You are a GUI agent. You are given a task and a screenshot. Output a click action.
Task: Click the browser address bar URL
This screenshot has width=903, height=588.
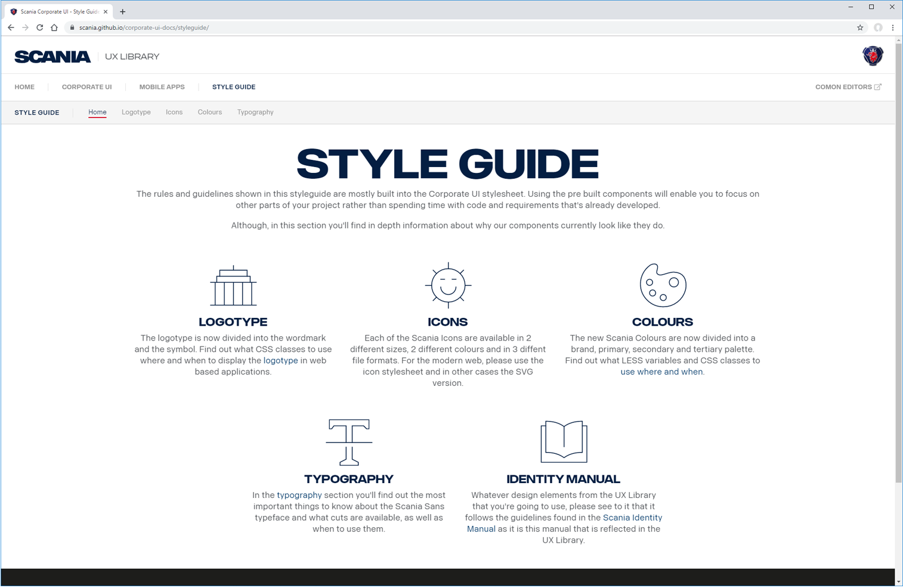pos(144,27)
